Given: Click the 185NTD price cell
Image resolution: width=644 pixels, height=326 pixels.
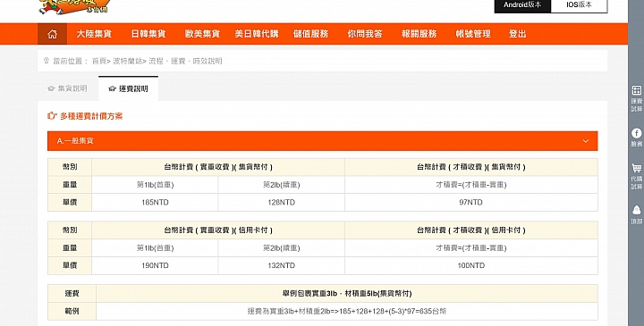Looking at the screenshot, I should pos(155,203).
